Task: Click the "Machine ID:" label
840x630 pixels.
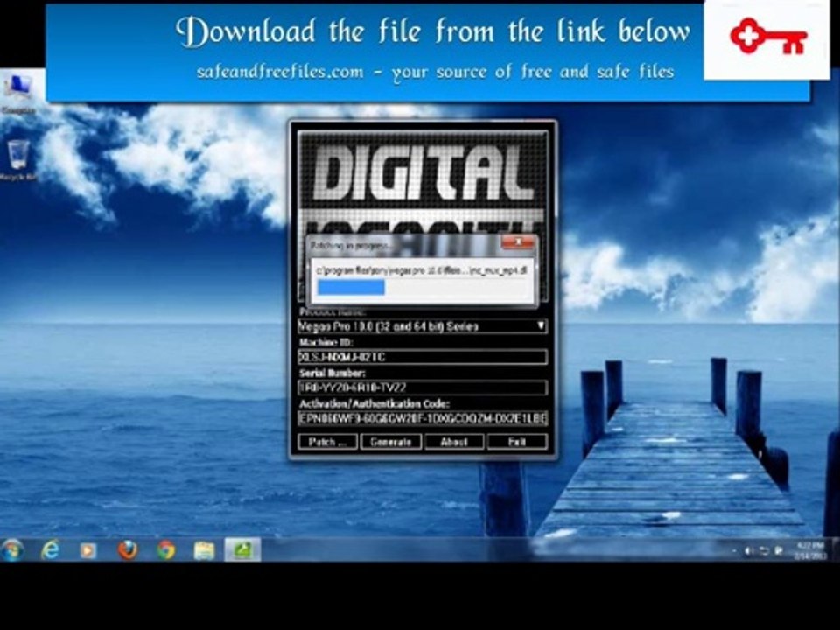Action: coord(326,342)
